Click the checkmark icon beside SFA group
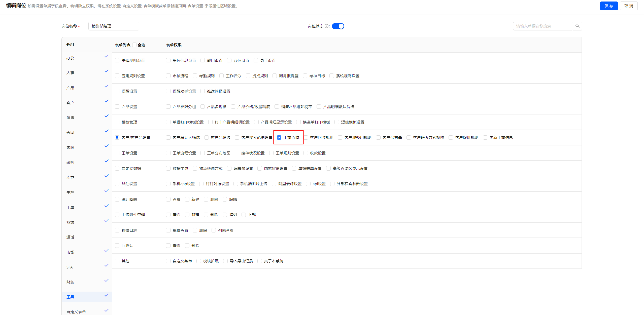 coord(106,265)
